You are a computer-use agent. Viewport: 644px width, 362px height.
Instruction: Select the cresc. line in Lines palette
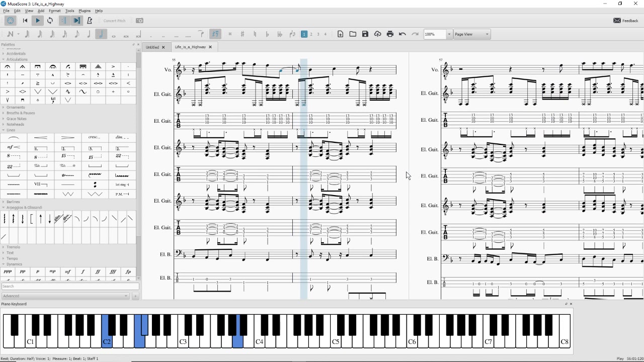[95, 138]
